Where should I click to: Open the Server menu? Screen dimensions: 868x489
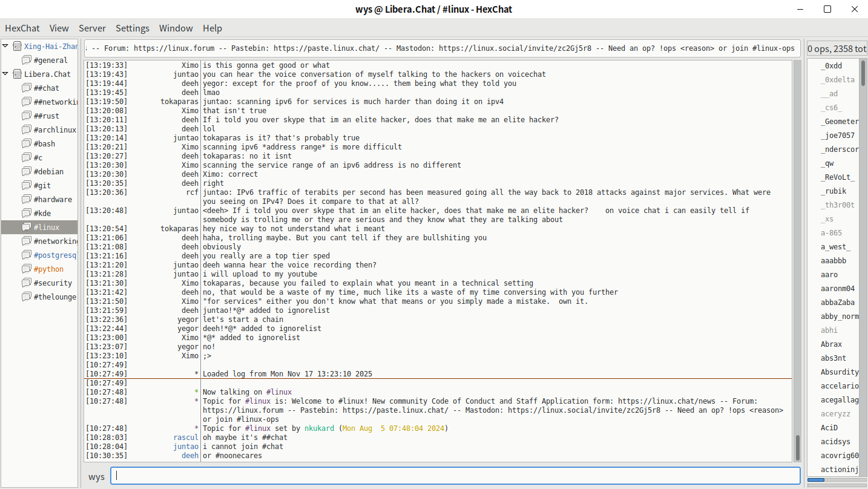click(x=92, y=28)
